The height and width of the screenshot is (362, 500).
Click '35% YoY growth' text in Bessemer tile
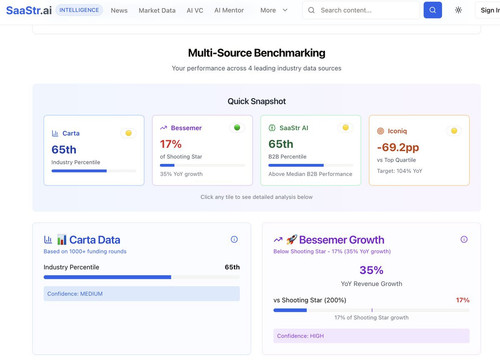[181, 174]
